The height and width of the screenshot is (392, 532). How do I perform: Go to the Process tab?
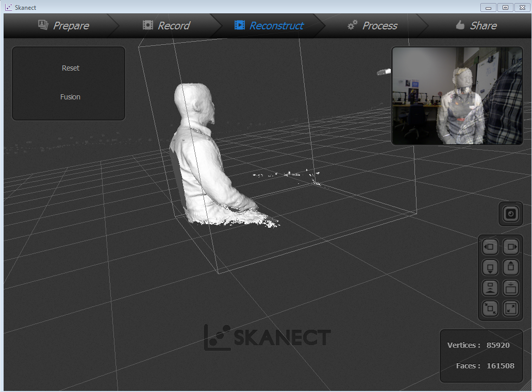point(372,25)
